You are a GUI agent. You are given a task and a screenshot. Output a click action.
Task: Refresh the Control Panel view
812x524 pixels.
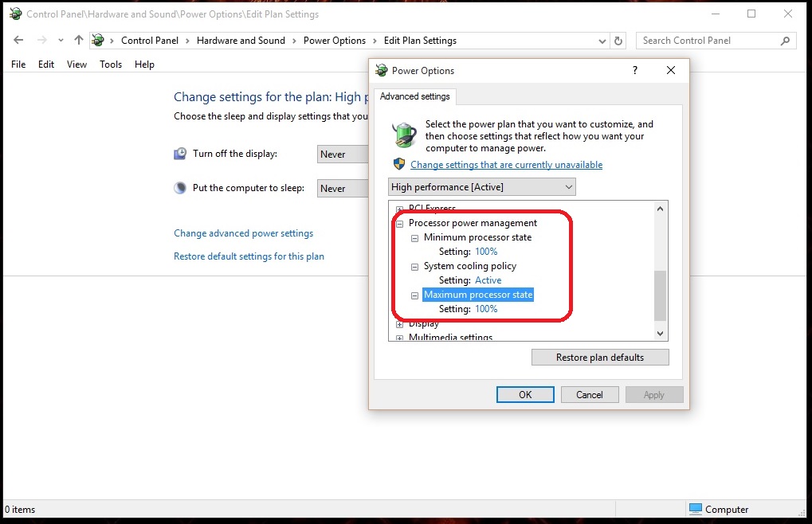[x=618, y=41]
